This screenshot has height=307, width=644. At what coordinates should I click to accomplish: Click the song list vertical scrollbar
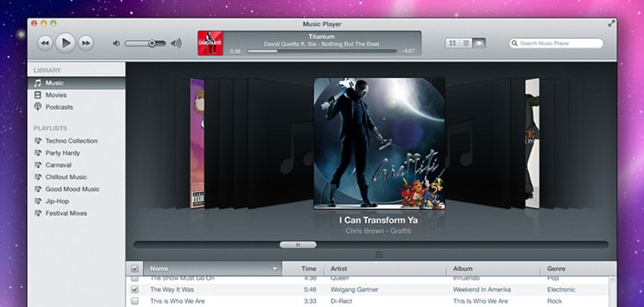pos(612,291)
